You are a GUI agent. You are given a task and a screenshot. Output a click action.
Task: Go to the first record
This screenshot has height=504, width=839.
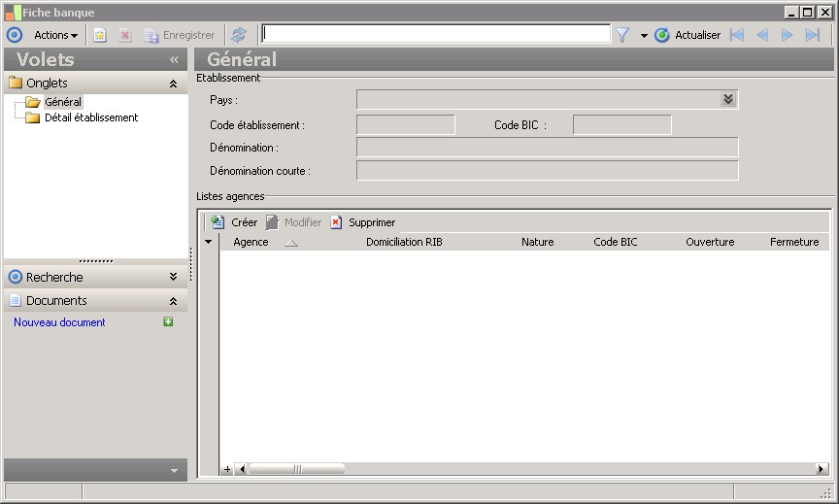(x=737, y=35)
